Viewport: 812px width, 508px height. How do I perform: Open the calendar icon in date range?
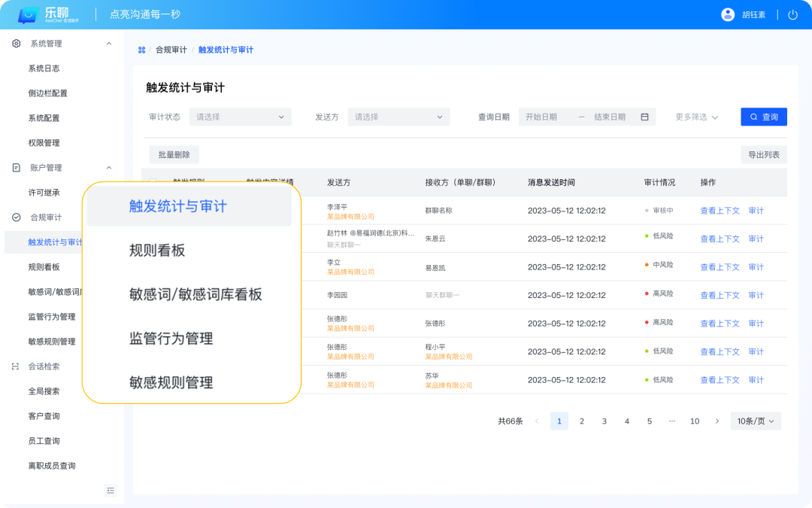pos(644,117)
